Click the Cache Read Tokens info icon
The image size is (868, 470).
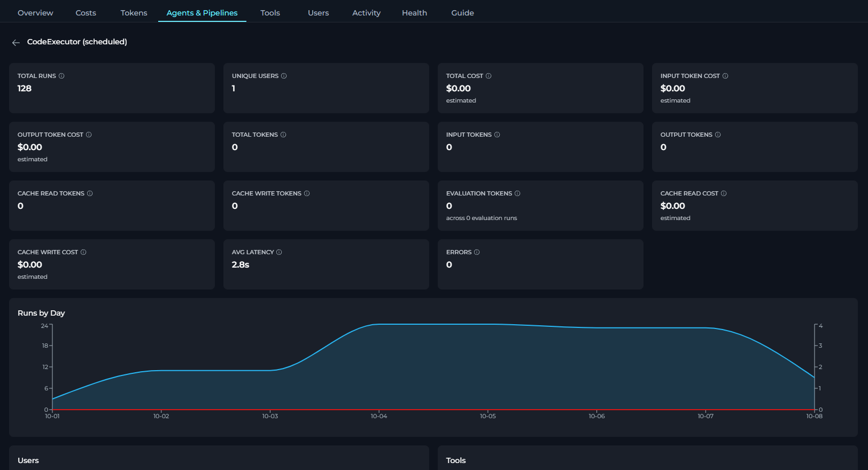click(90, 193)
